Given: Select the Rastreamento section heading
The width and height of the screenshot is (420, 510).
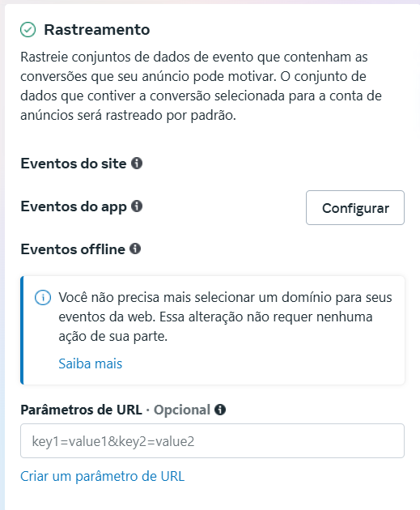Looking at the screenshot, I should pos(97,30).
